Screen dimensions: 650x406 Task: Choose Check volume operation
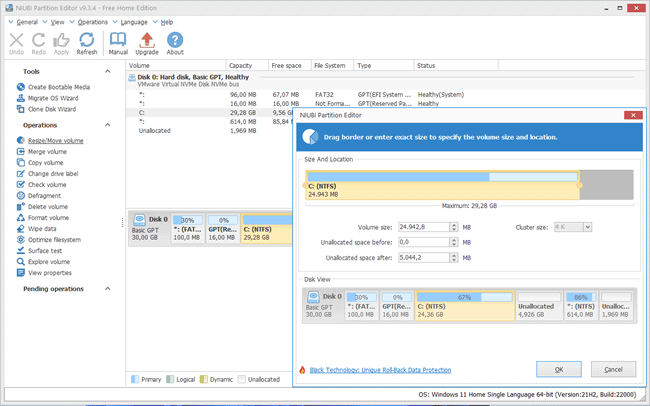(x=41, y=185)
